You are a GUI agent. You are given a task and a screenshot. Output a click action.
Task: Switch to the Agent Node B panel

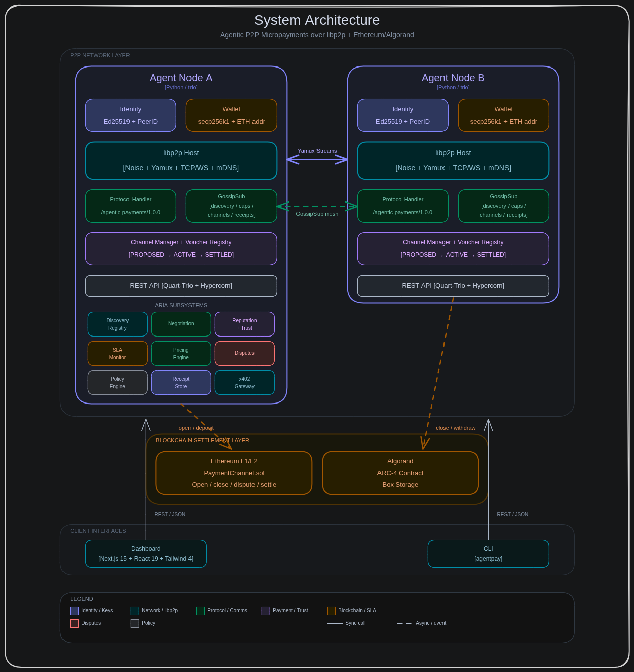tap(453, 78)
